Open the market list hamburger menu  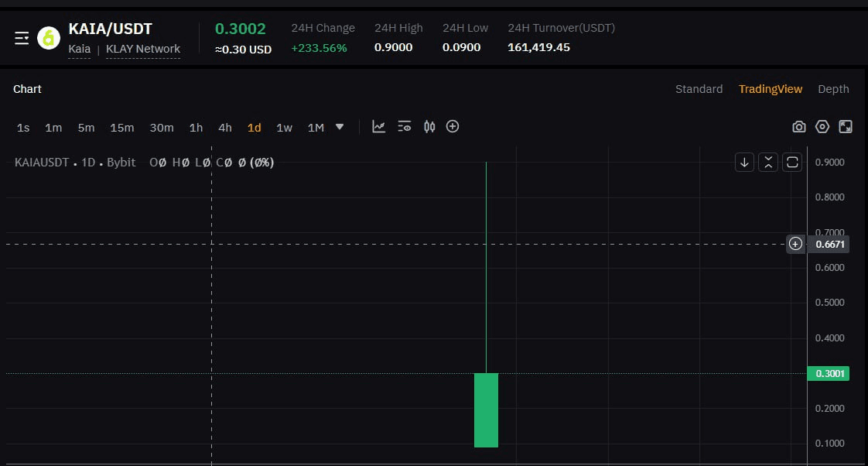click(x=22, y=38)
